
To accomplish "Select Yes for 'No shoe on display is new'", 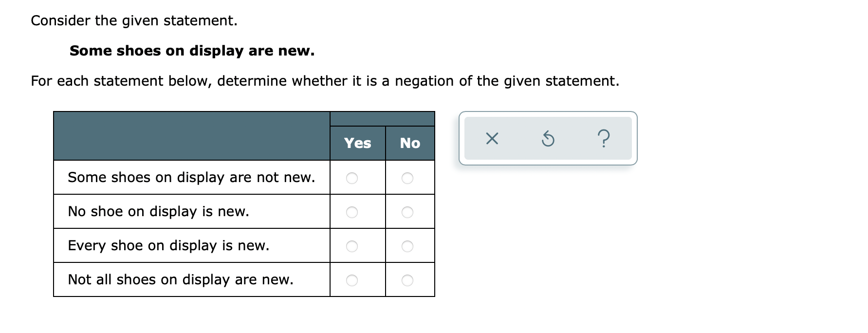I will [x=351, y=211].
